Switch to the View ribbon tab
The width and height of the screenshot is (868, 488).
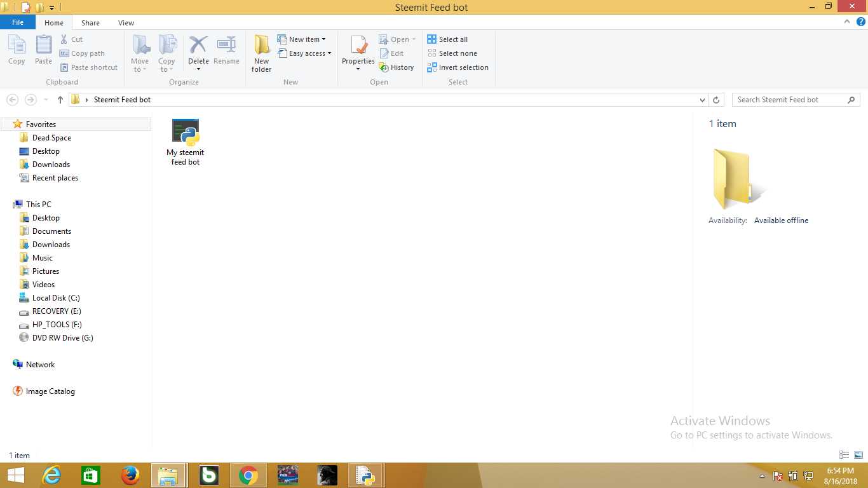(x=126, y=23)
